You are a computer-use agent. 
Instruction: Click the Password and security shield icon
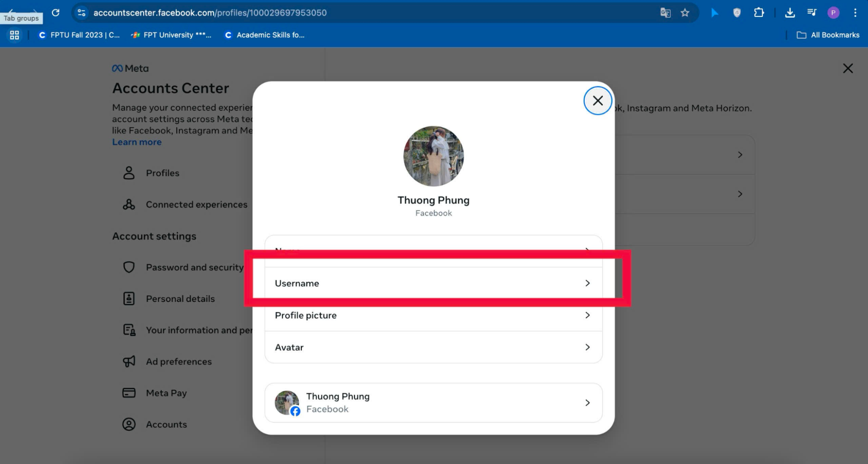click(x=129, y=267)
